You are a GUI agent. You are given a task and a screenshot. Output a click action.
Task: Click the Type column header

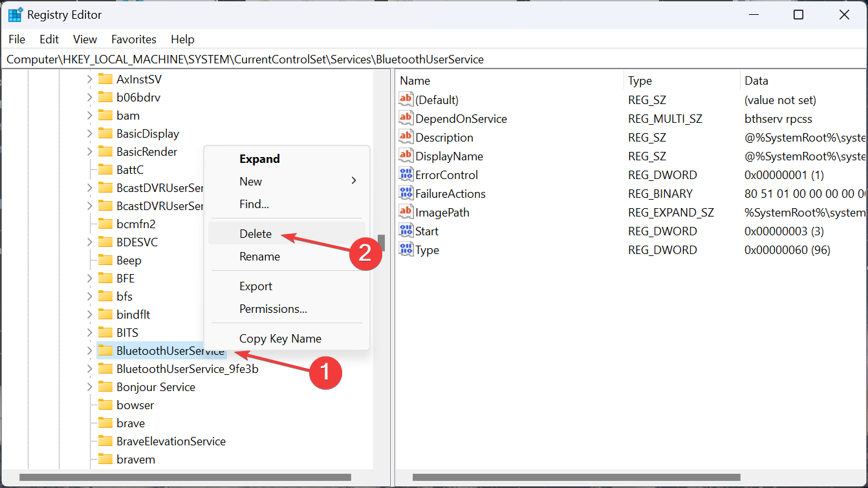click(x=682, y=81)
